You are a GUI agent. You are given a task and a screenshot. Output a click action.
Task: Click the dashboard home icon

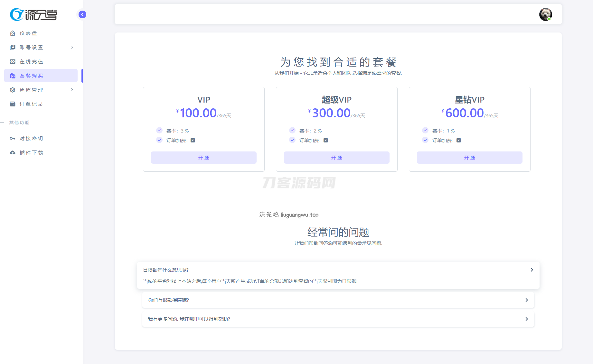coord(13,33)
